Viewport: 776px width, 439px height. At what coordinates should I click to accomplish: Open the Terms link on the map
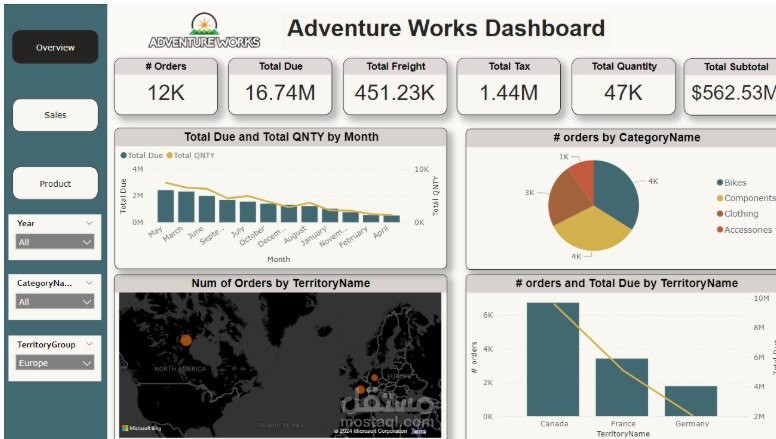click(x=418, y=431)
